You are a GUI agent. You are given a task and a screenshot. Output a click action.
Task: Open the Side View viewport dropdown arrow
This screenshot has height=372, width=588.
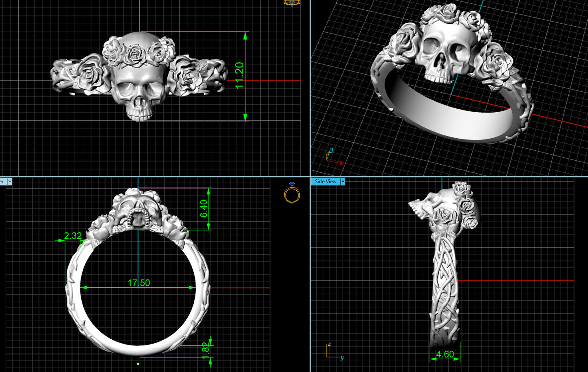[x=343, y=182]
